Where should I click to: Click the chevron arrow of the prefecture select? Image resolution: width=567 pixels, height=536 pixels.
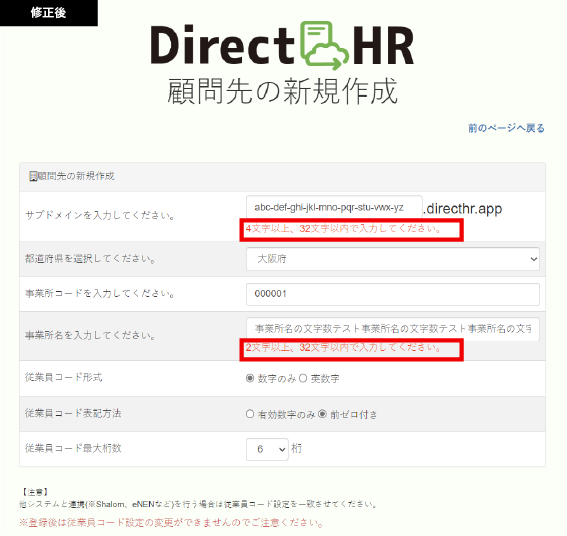tap(533, 259)
